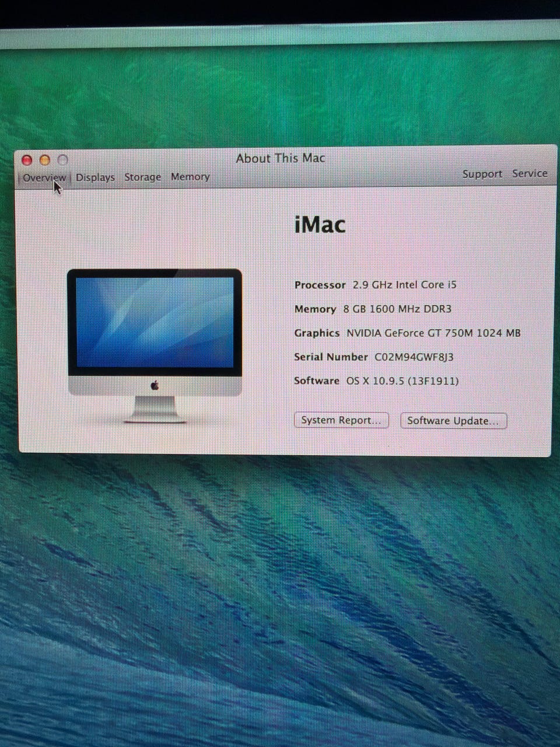Click the Processor 2.9 GHz Intel Core i5 line
Viewport: 560px width, 747px height.
click(x=375, y=285)
